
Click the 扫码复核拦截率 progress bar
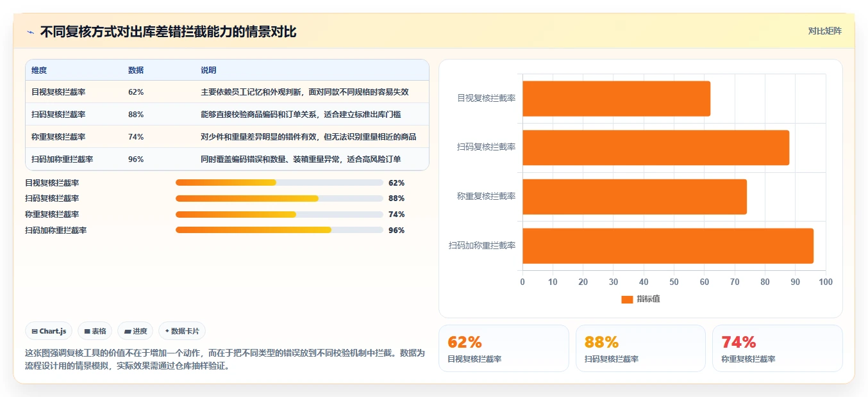point(279,199)
